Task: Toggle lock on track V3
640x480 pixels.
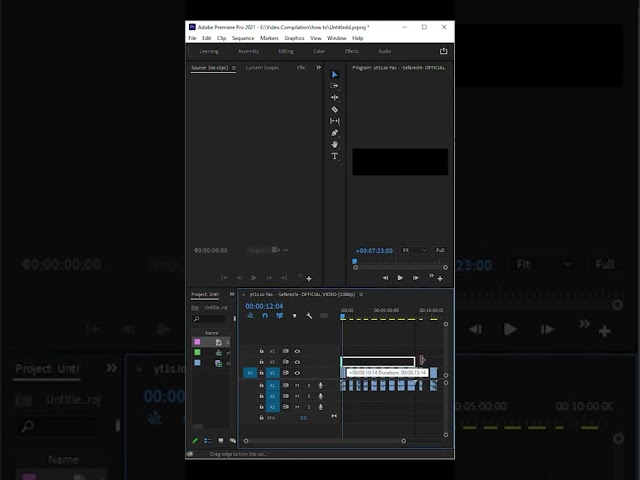Action: pyautogui.click(x=261, y=351)
